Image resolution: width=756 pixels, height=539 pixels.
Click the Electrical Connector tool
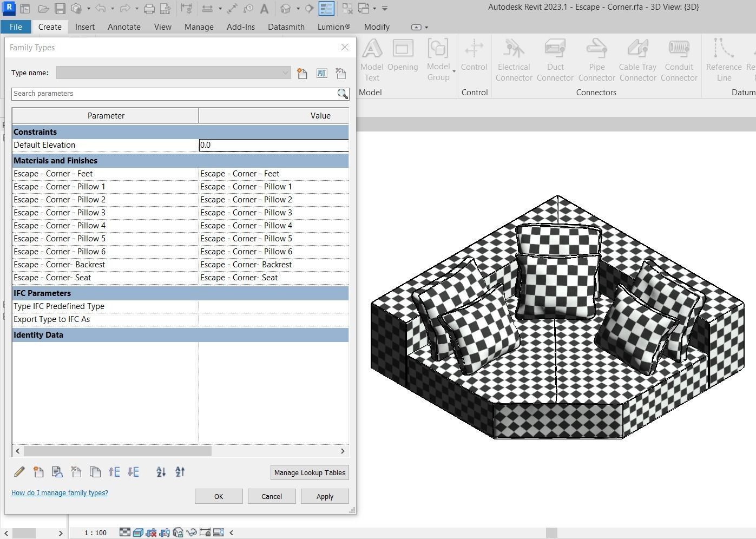tap(514, 60)
